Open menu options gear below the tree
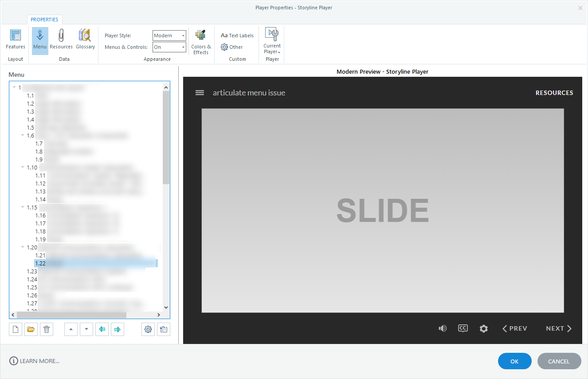Image resolution: width=588 pixels, height=379 pixels. click(148, 329)
